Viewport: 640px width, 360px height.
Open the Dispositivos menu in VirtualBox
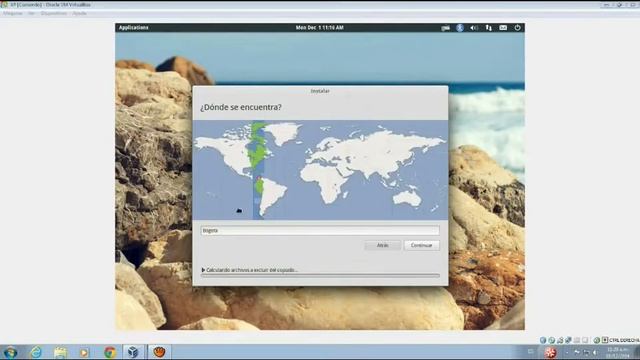[54, 13]
